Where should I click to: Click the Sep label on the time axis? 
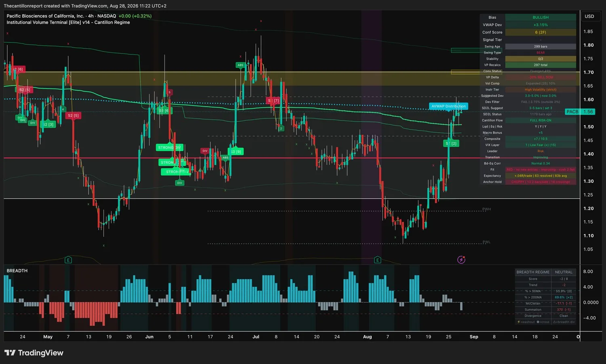tap(474, 337)
